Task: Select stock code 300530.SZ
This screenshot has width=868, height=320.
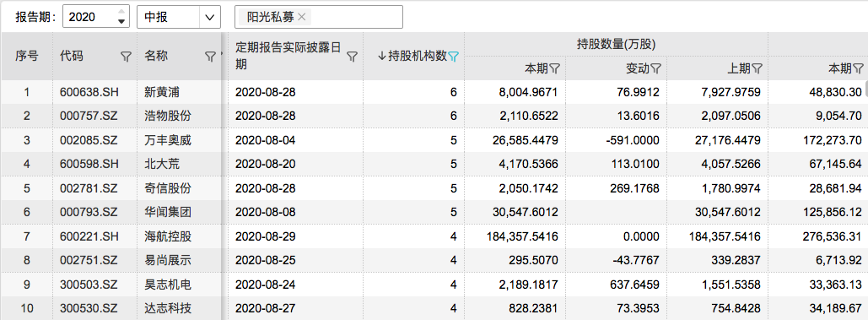Action: 89,308
